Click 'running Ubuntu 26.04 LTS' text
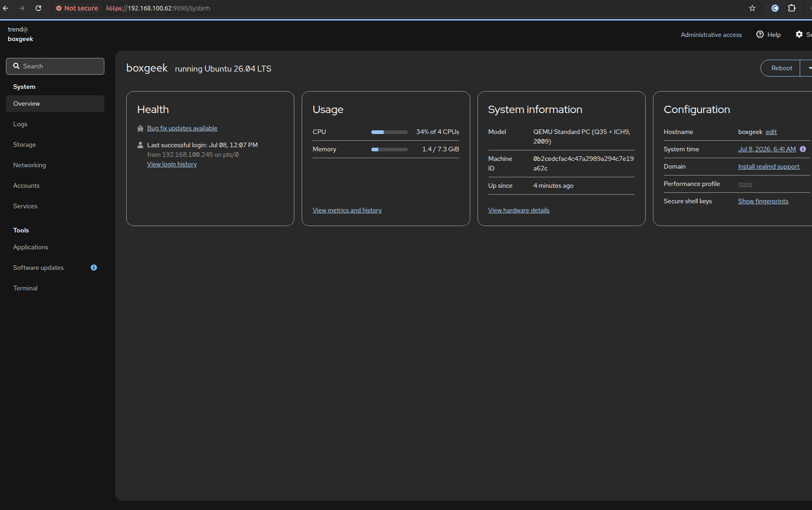The width and height of the screenshot is (812, 510). click(223, 69)
